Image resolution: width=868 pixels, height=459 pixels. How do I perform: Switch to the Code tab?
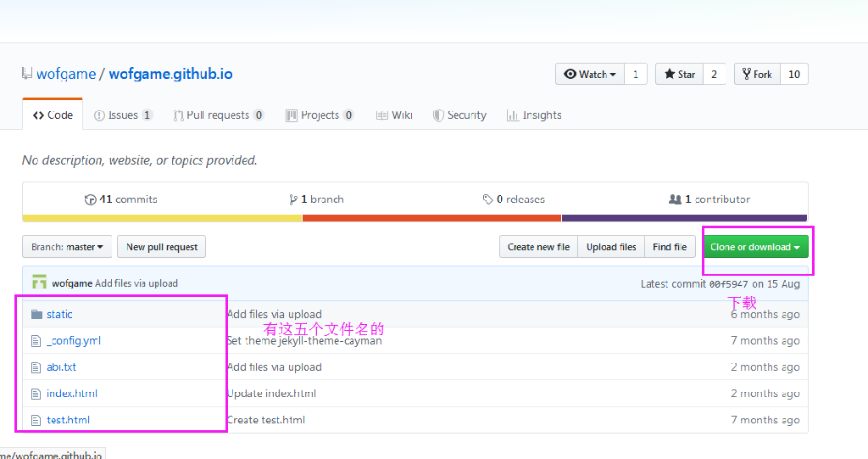tap(53, 115)
